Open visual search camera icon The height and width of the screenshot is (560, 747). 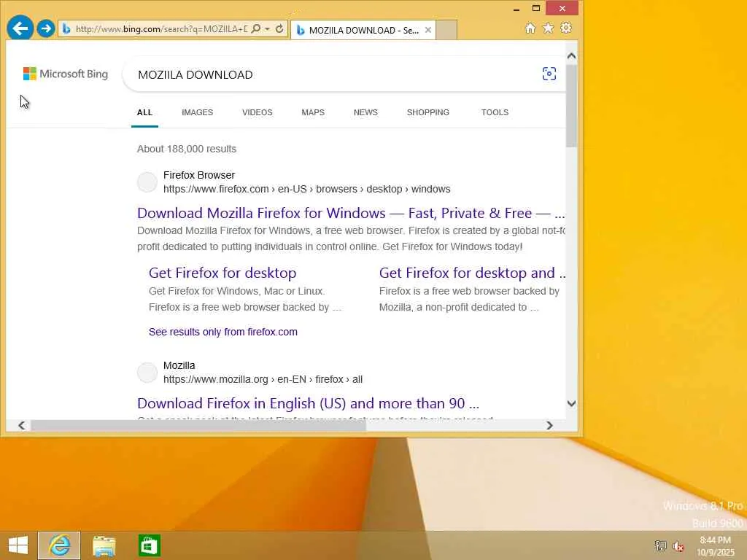point(549,74)
